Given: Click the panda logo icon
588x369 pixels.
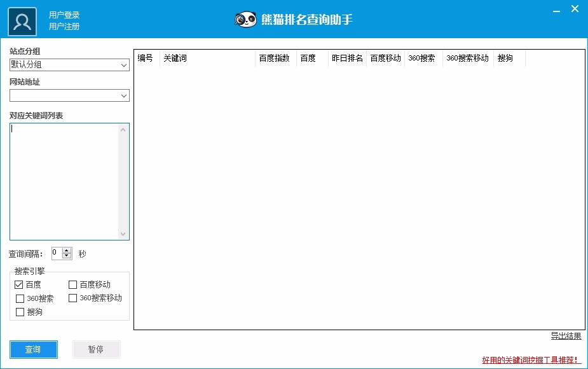Looking at the screenshot, I should click(245, 19).
